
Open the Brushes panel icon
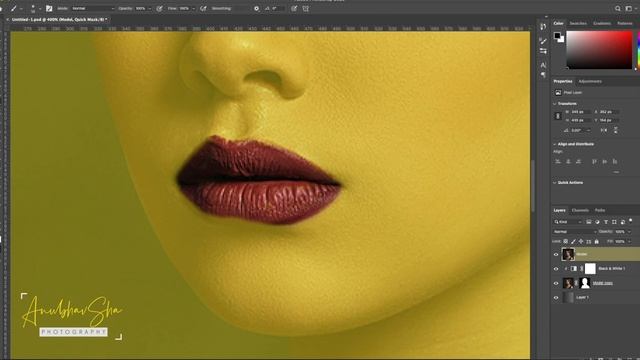point(543,41)
